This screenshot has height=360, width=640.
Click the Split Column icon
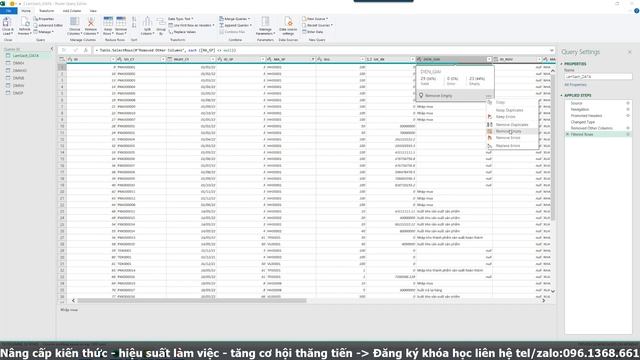147,22
